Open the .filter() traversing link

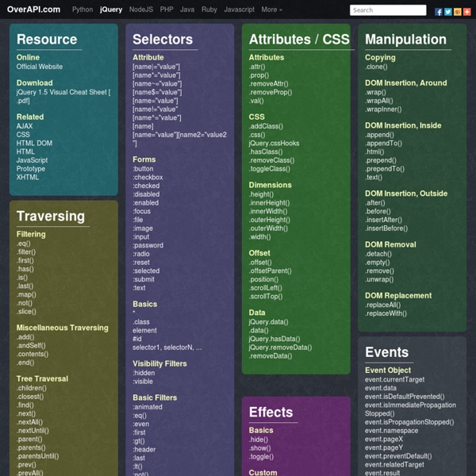(x=26, y=251)
